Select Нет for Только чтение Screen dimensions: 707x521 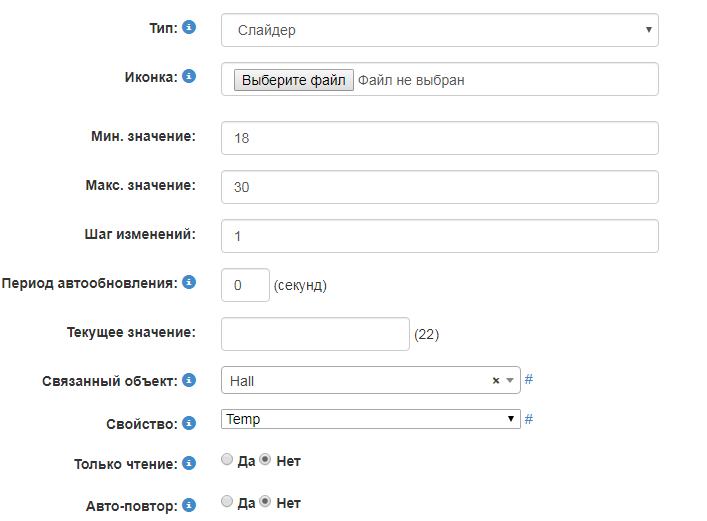click(265, 461)
